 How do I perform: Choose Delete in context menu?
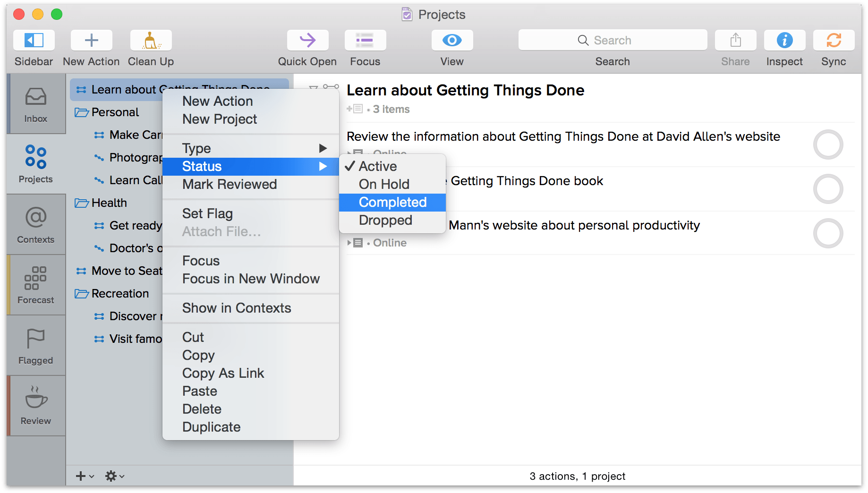(x=251, y=409)
